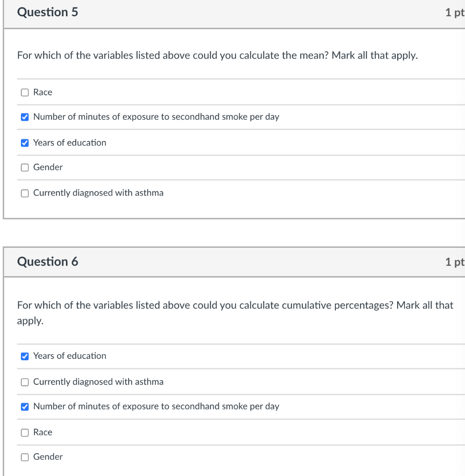This screenshot has height=476, width=465.
Task: Uncheck Years of education in Question 6
Action: click(x=25, y=356)
